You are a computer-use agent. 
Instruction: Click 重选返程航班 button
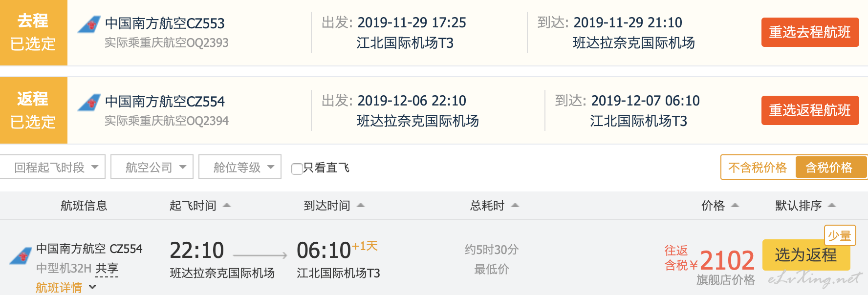(x=810, y=110)
